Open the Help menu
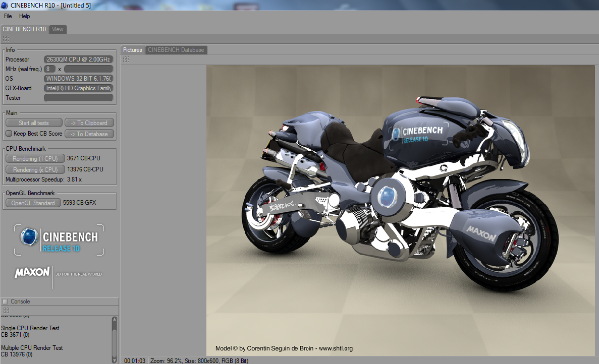Viewport: 599px width, 364px height. [x=24, y=16]
